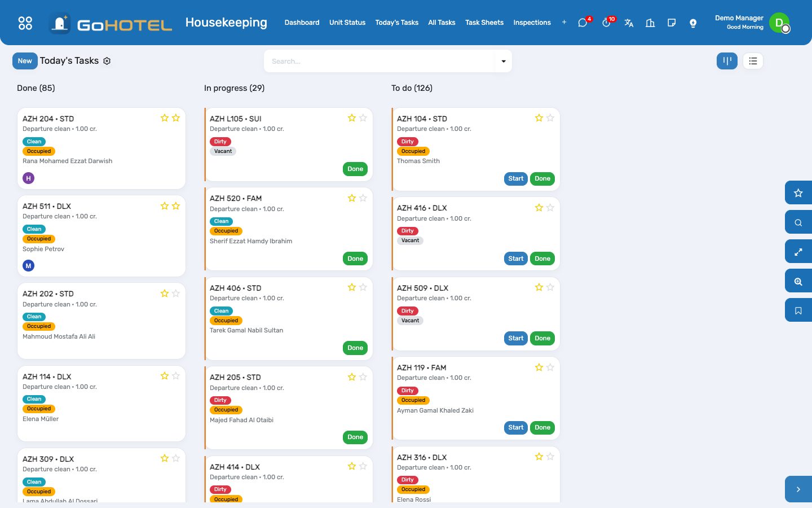Open the plus menu in navigation bar
Screen dimensions: 812x508
tap(564, 23)
